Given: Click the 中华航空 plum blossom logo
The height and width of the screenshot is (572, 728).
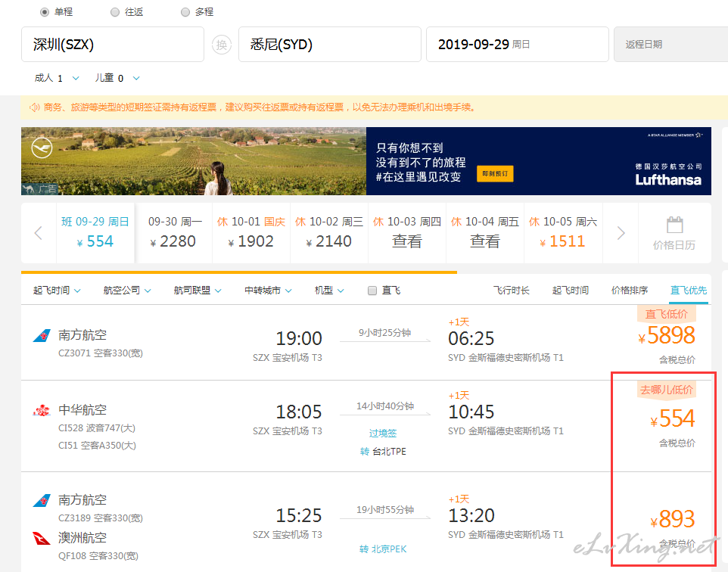Looking at the screenshot, I should click(42, 410).
